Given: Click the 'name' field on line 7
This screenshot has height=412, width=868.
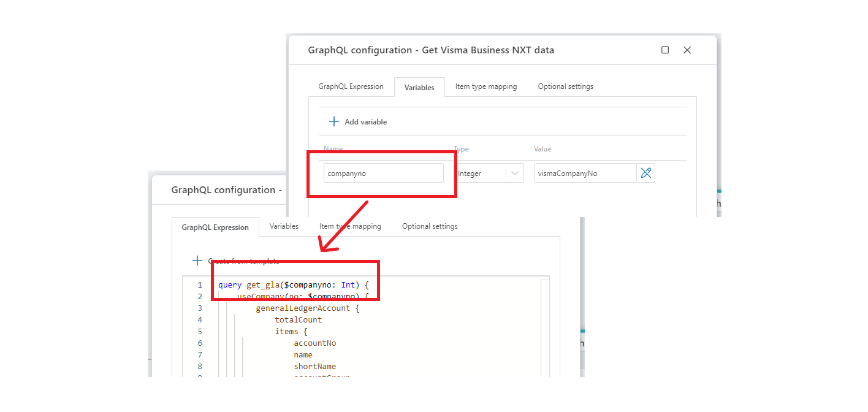Looking at the screenshot, I should (x=303, y=354).
